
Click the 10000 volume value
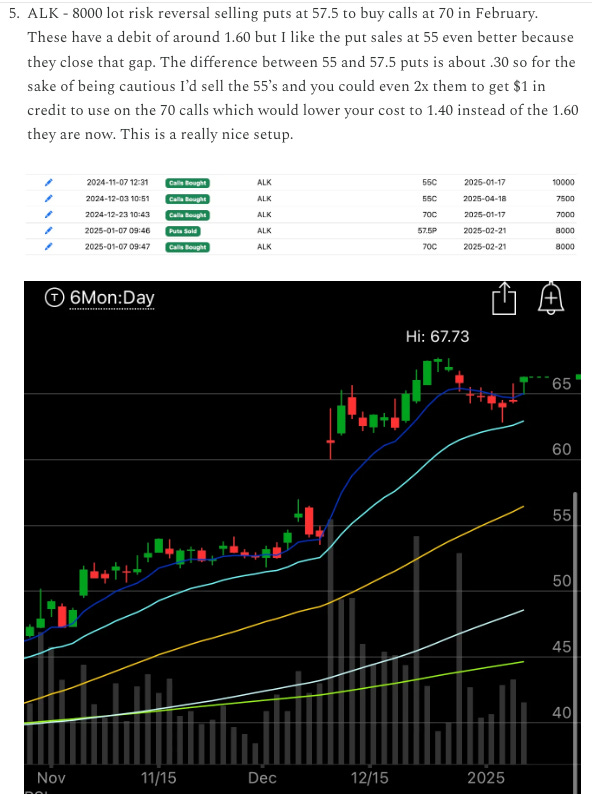(x=563, y=182)
